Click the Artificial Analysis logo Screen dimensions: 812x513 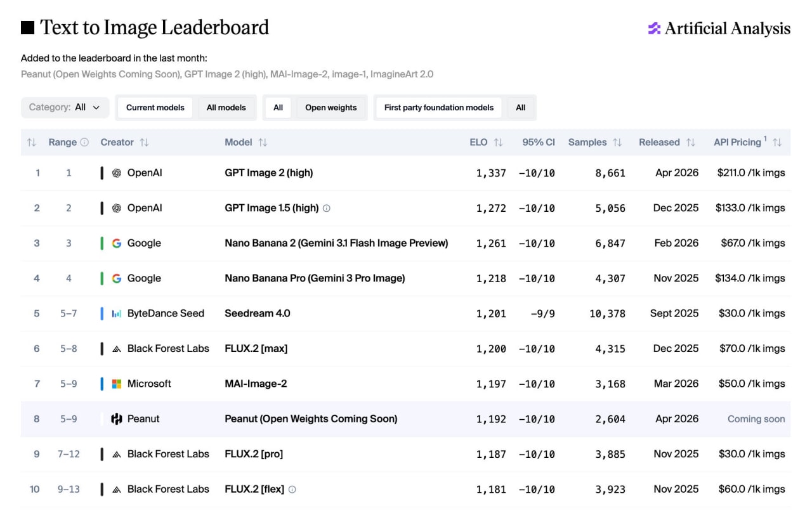point(719,29)
